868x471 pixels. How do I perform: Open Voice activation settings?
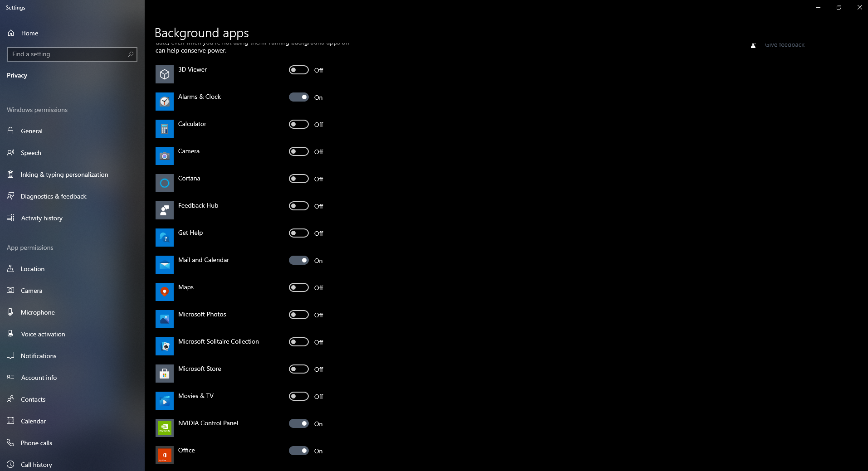pos(72,334)
